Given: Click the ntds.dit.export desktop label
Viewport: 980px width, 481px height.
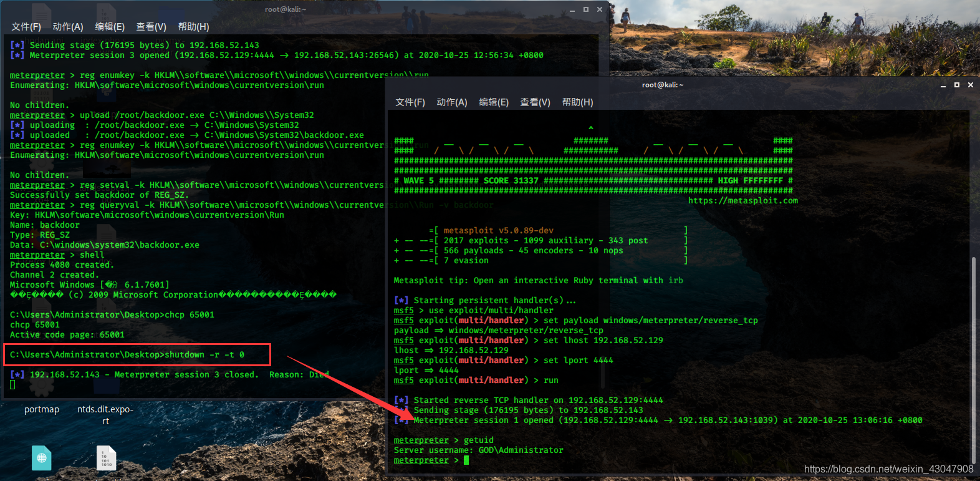Looking at the screenshot, I should [105, 415].
